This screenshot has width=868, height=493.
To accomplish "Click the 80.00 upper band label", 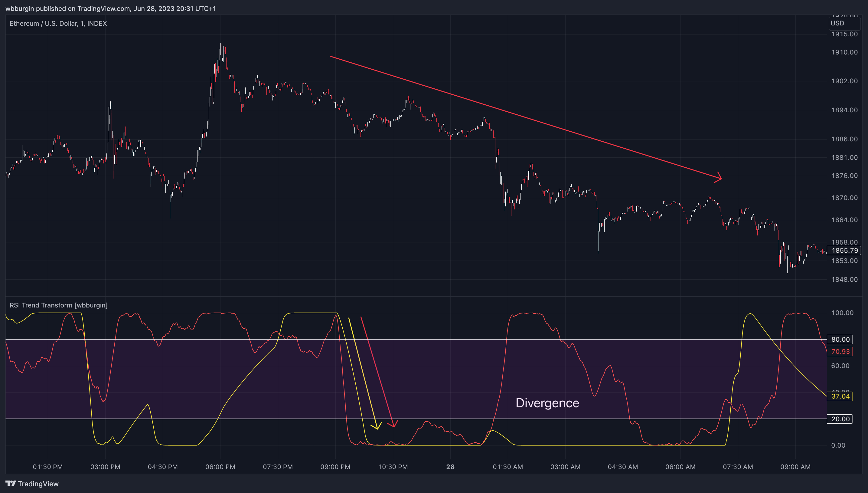I will point(840,339).
